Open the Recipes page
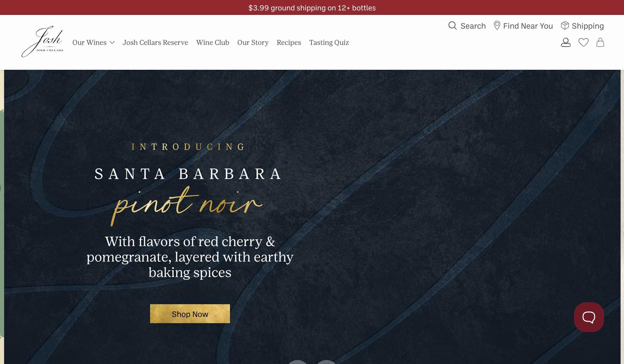 289,43
